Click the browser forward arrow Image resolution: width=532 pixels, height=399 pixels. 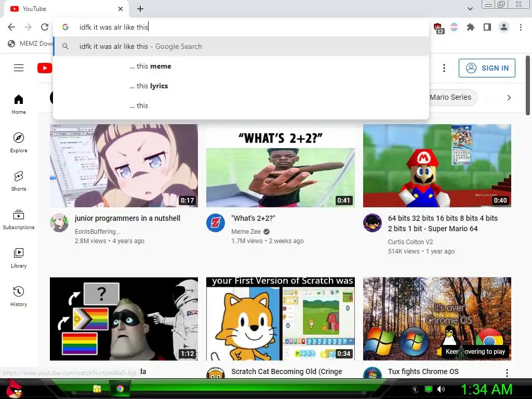[x=28, y=27]
